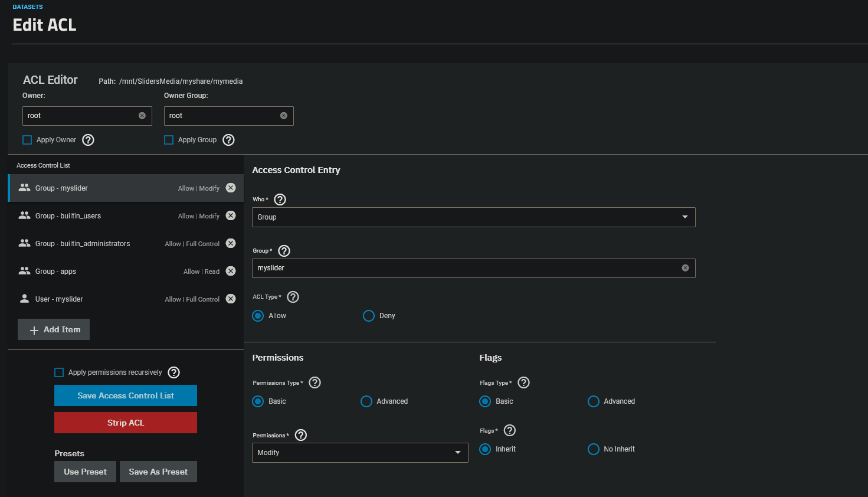Clear the myslider group value
The image size is (868, 497).
pyautogui.click(x=685, y=268)
